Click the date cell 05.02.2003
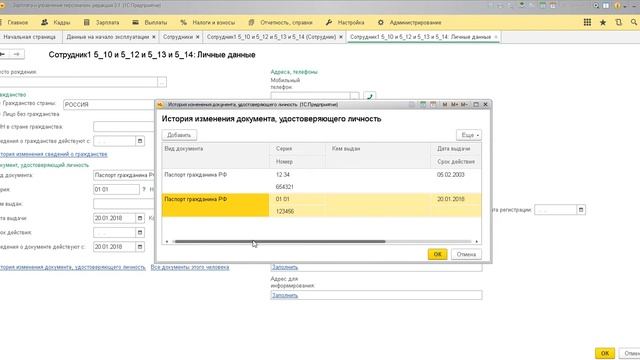Image resolution: width=640 pixels, height=360 pixels. click(451, 175)
